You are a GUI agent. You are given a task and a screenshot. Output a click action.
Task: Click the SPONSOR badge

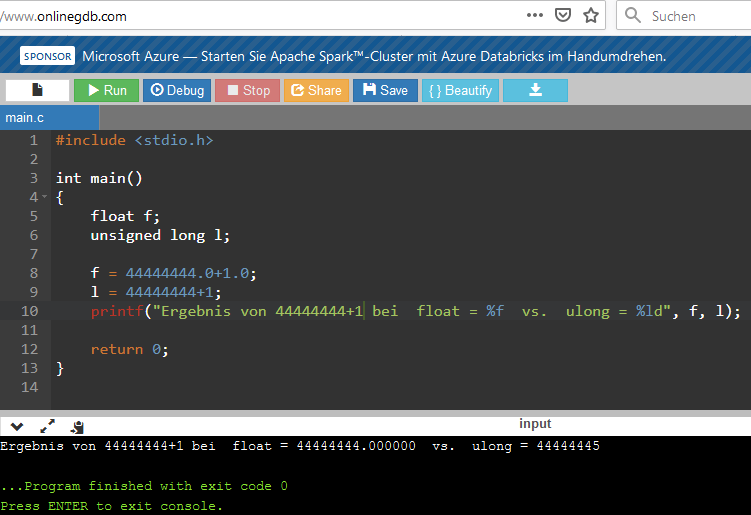(x=47, y=56)
